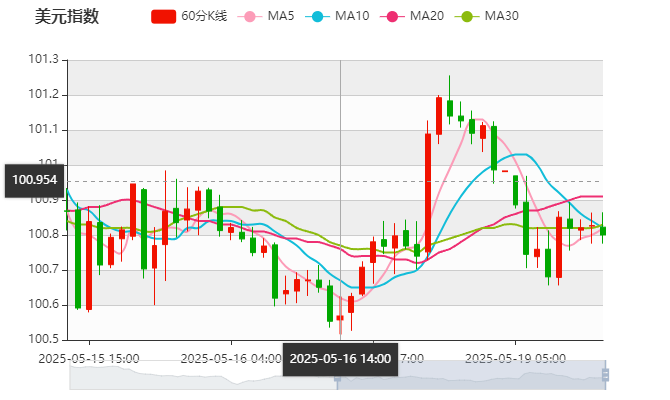670x400 pixels.
Task: Click the red 60分K线 legend icon
Action: (x=164, y=17)
